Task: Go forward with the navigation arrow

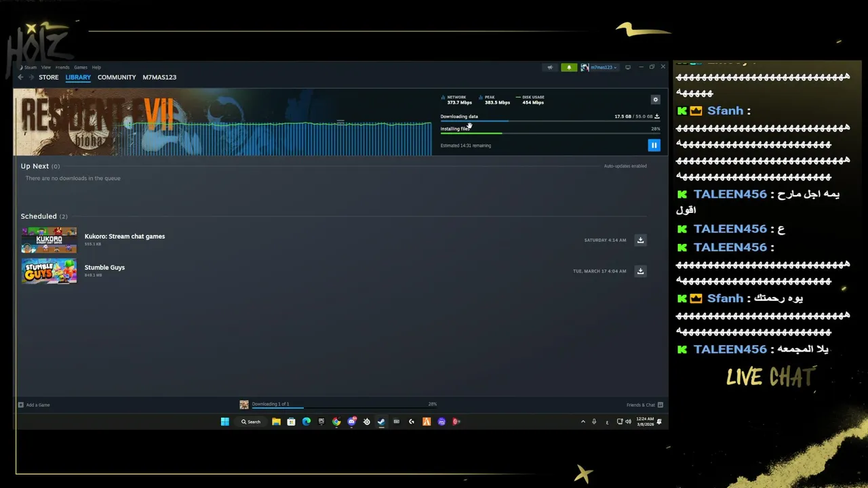Action: 31,77
